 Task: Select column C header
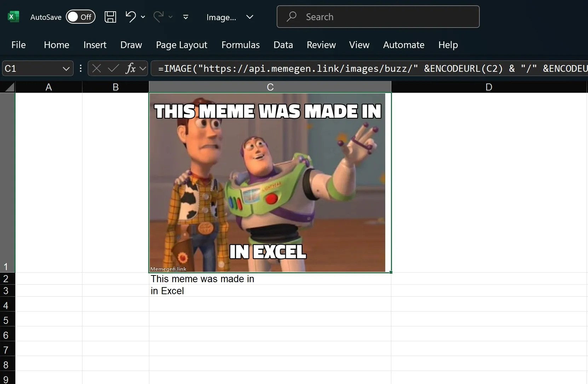pyautogui.click(x=270, y=87)
